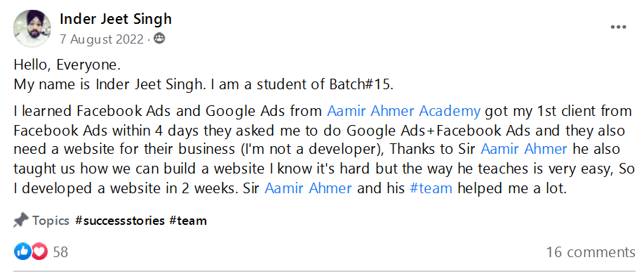Select the bold #team topic tag
644x274 pixels.
(x=188, y=221)
